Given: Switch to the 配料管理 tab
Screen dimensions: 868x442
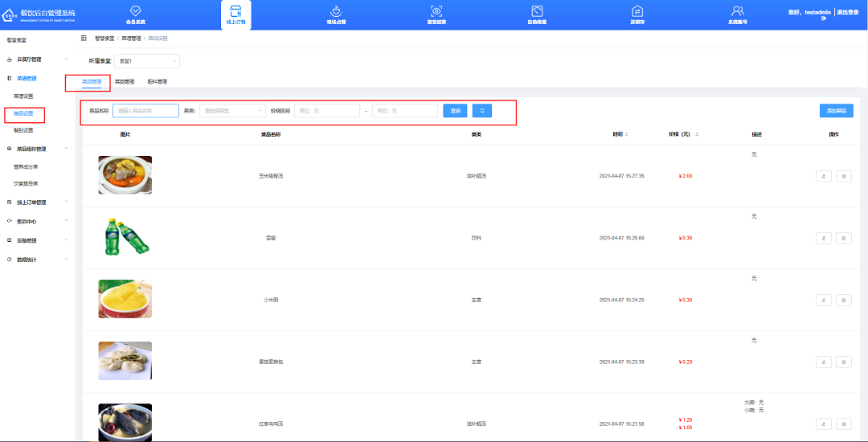Looking at the screenshot, I should coord(158,82).
